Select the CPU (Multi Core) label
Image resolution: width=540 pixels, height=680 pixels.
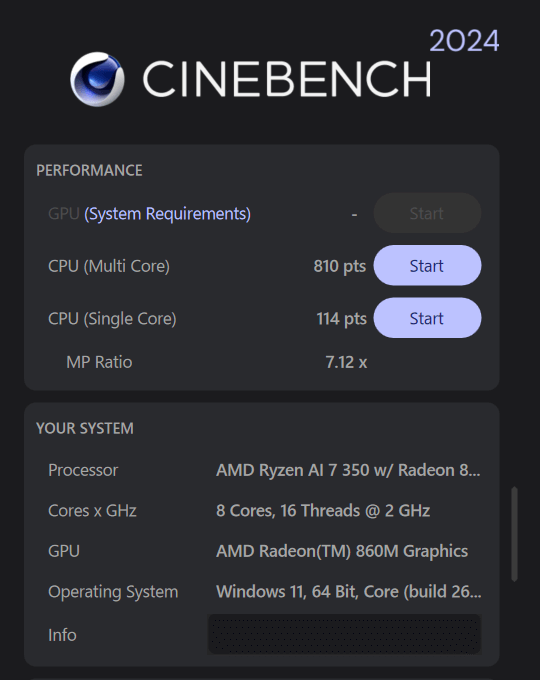(109, 266)
